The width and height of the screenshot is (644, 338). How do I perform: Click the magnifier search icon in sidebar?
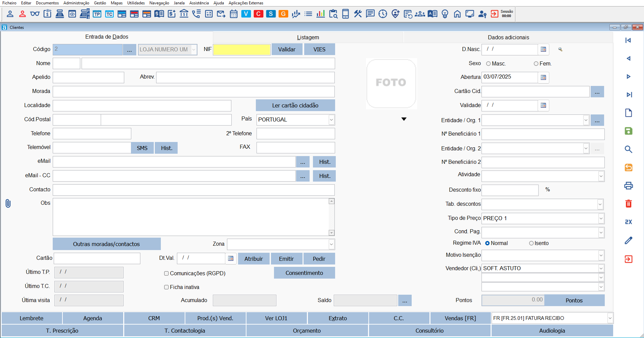tap(628, 149)
